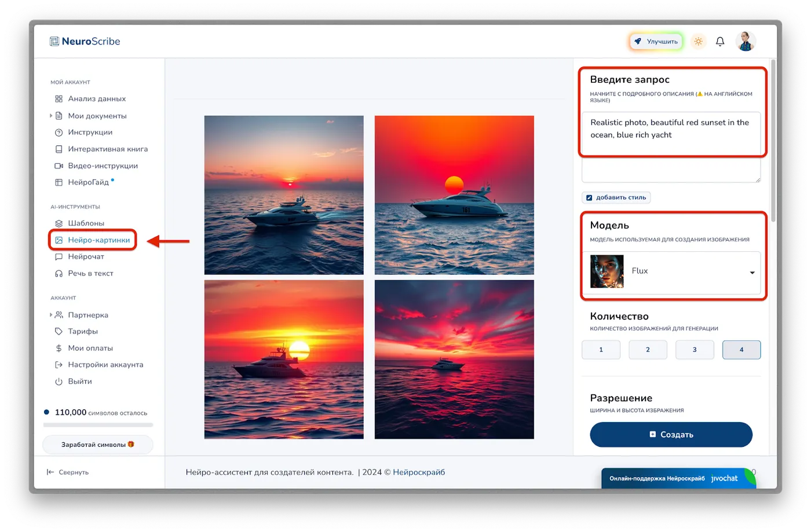Click the Улучшить upgrade button
811x532 pixels.
click(656, 42)
